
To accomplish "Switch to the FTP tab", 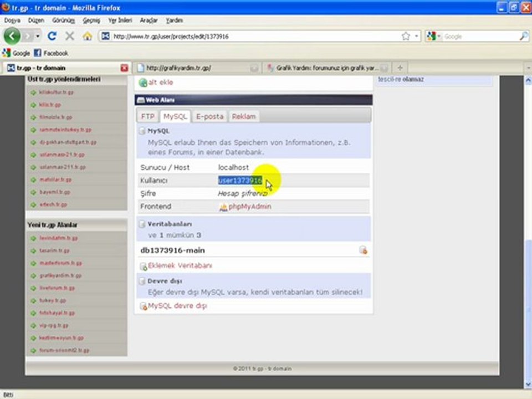I will (x=148, y=116).
